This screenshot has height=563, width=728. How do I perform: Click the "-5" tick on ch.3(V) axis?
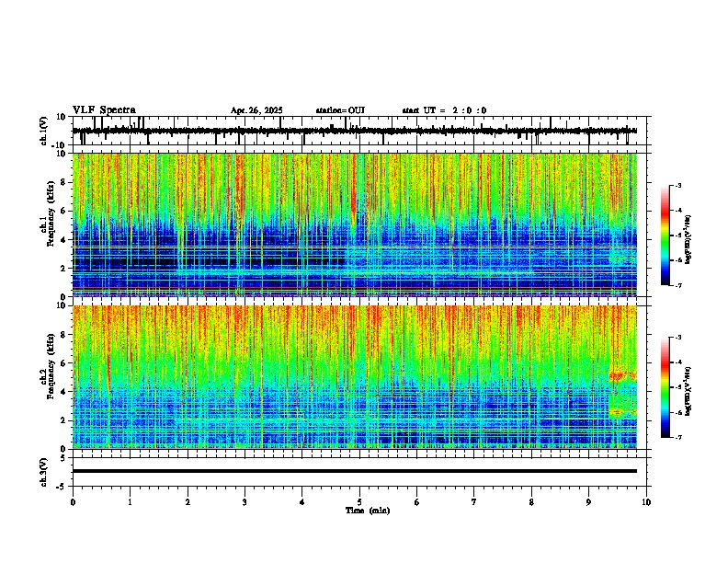(x=62, y=487)
